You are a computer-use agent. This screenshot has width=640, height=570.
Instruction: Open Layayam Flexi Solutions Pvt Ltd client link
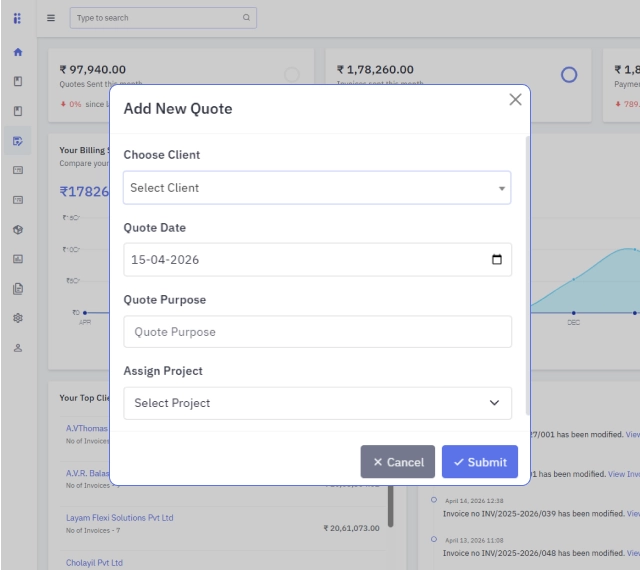[120, 518]
